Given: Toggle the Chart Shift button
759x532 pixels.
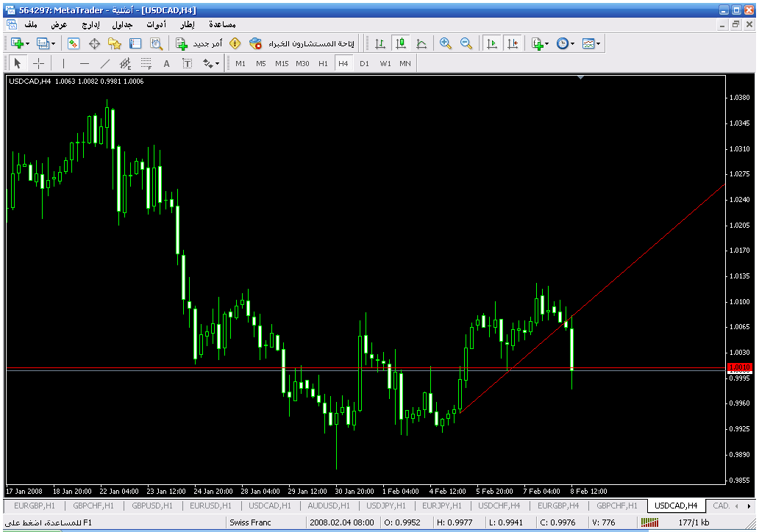Looking at the screenshot, I should 512,43.
